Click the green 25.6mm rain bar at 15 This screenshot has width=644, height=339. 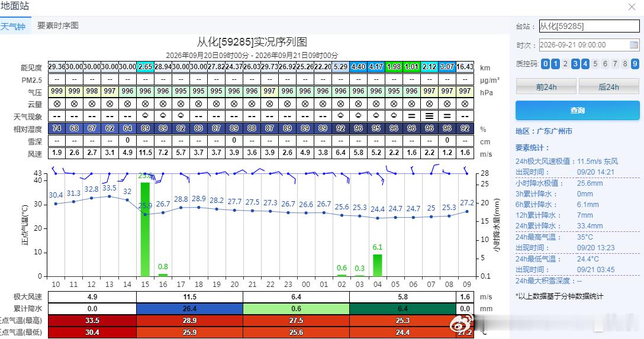coord(145,229)
